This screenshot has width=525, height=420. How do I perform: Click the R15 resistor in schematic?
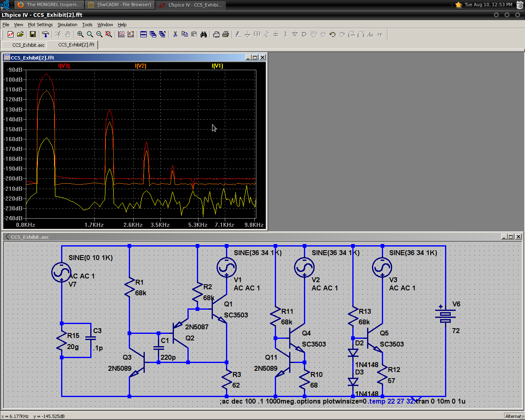point(62,341)
